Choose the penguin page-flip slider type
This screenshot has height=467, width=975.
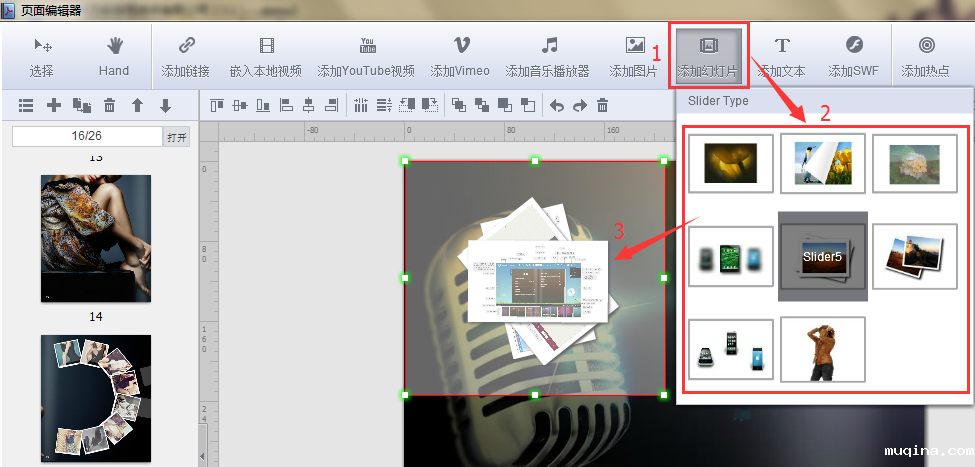(x=823, y=163)
